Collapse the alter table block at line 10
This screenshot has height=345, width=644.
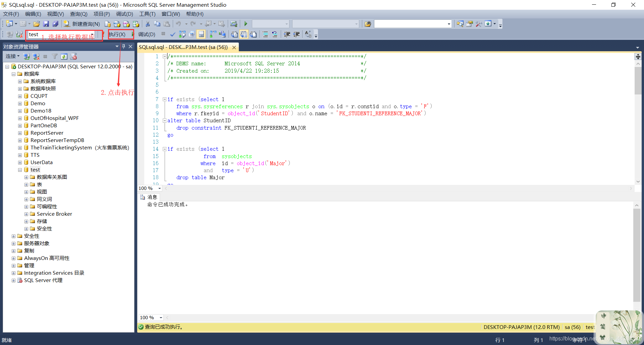(164, 121)
